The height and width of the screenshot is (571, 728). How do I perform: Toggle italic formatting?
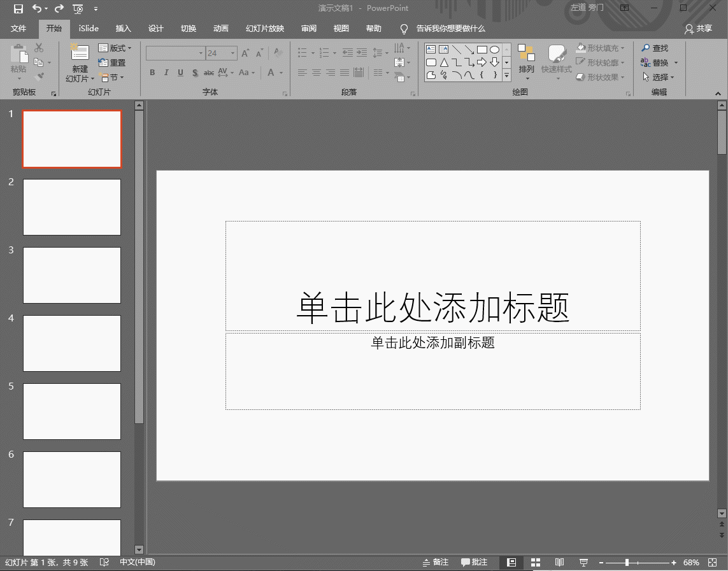[x=166, y=73]
